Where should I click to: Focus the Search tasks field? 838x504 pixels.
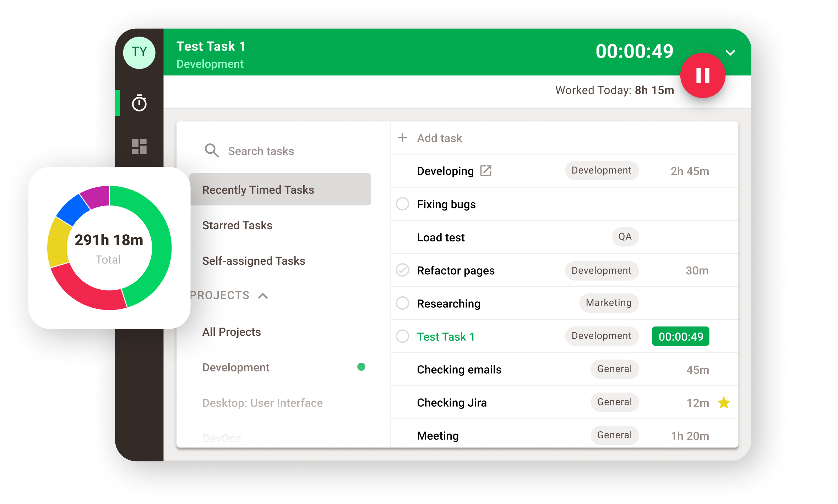261,151
